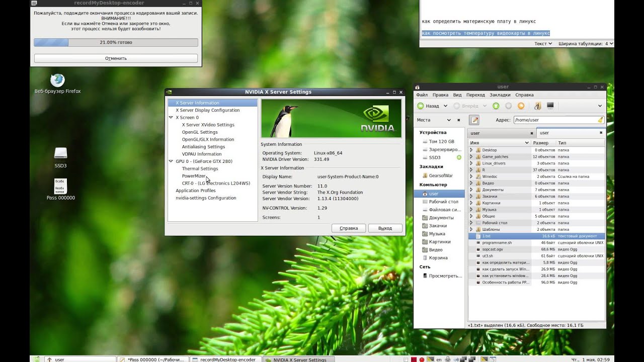Open the Переход menu

click(475, 95)
